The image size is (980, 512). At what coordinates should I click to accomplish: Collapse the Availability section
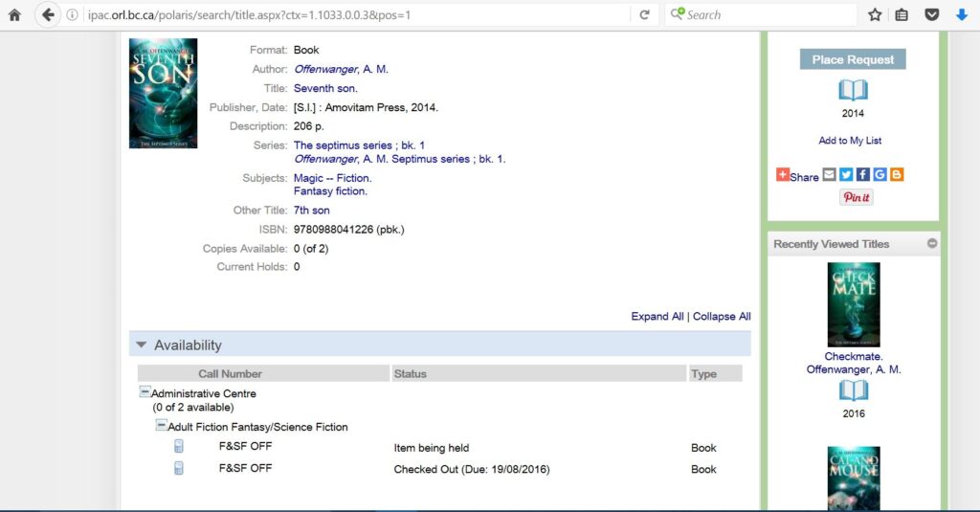click(142, 345)
